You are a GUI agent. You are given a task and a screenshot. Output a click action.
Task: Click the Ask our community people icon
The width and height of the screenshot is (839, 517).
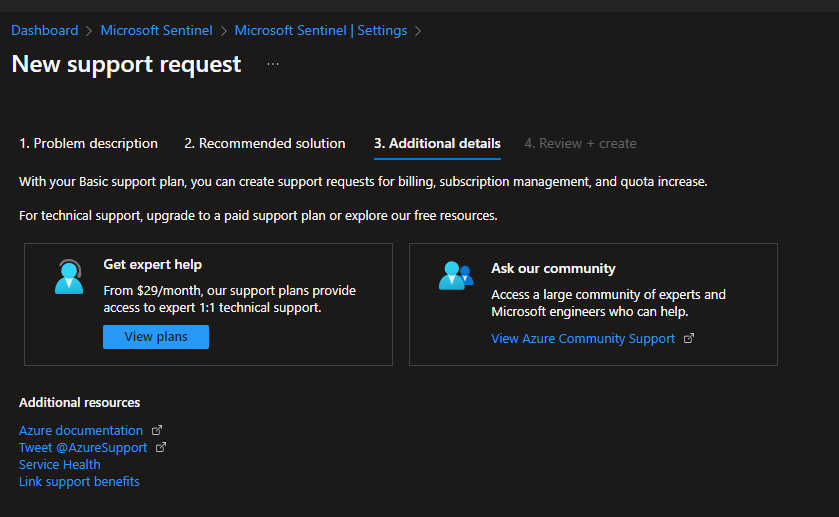click(x=455, y=275)
